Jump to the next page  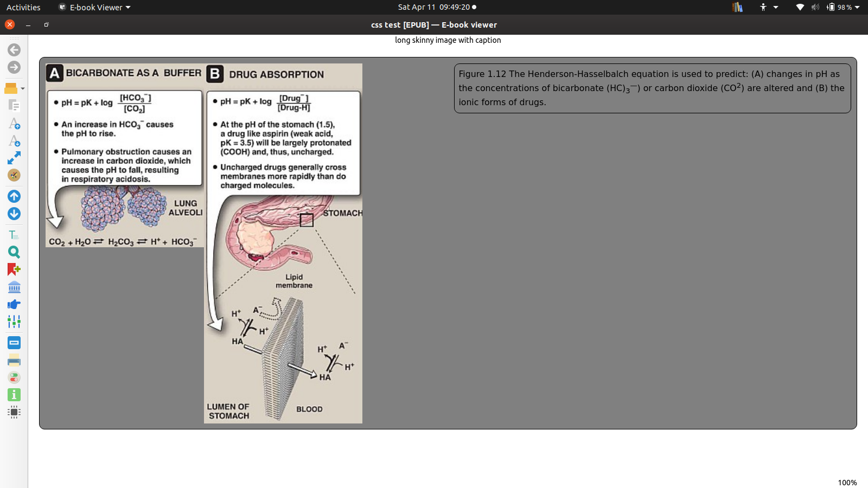pyautogui.click(x=14, y=214)
